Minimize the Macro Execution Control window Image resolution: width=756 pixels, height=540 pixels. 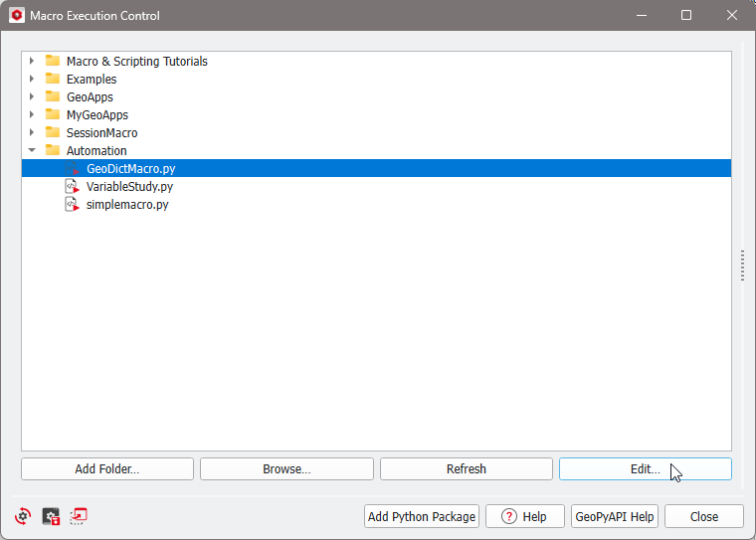point(642,16)
